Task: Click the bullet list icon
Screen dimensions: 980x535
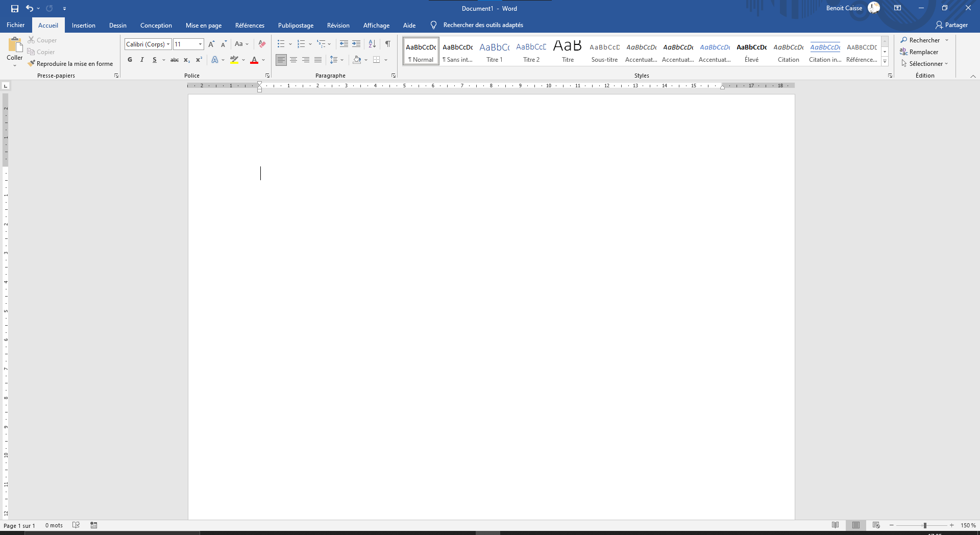Action: tap(281, 44)
